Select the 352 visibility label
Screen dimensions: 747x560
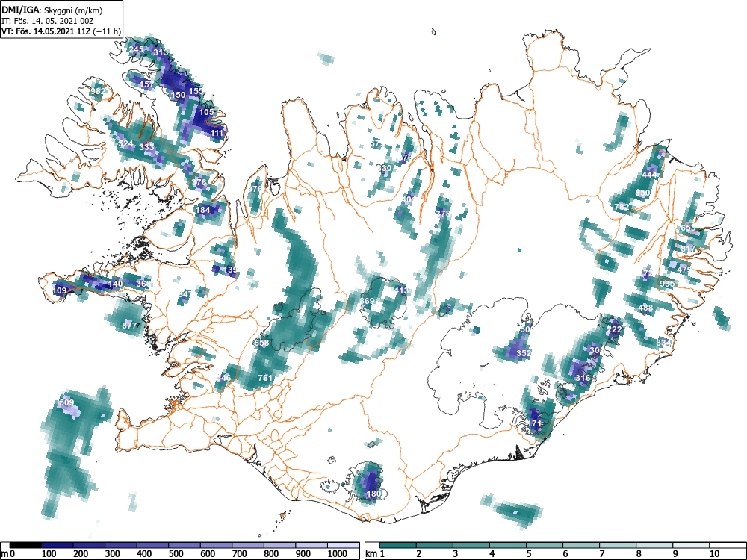524,353
